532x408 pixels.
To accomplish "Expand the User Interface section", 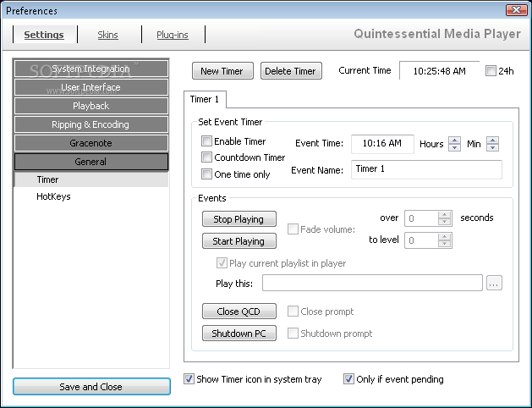I will (x=91, y=87).
